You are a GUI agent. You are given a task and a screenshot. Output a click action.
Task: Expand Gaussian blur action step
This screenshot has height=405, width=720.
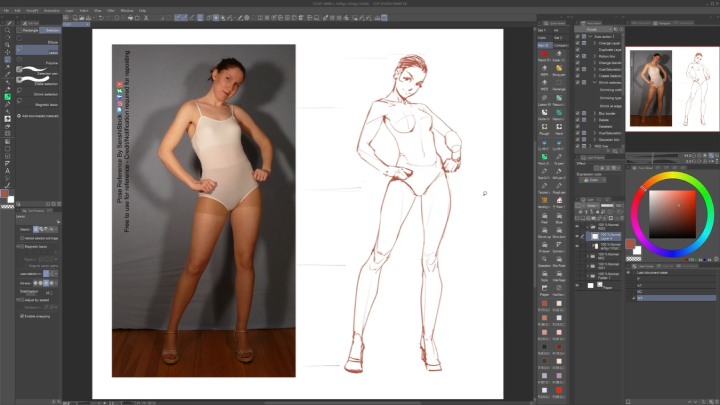pos(595,139)
